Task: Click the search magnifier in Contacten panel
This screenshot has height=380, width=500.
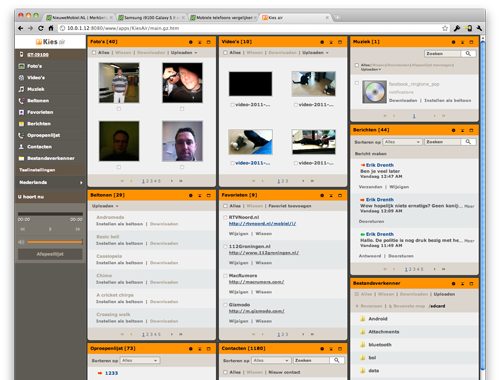Action: point(337,360)
